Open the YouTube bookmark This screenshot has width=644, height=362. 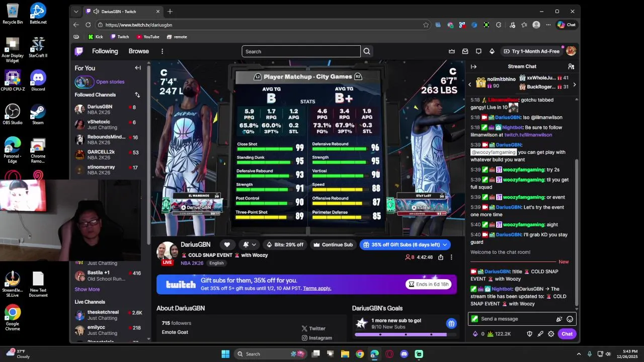pyautogui.click(x=147, y=37)
